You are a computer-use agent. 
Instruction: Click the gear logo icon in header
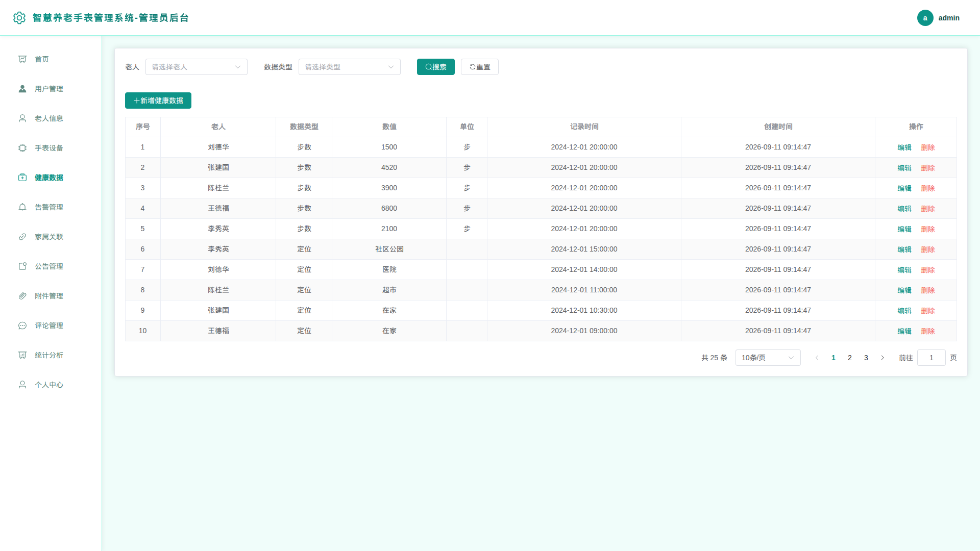(x=19, y=18)
